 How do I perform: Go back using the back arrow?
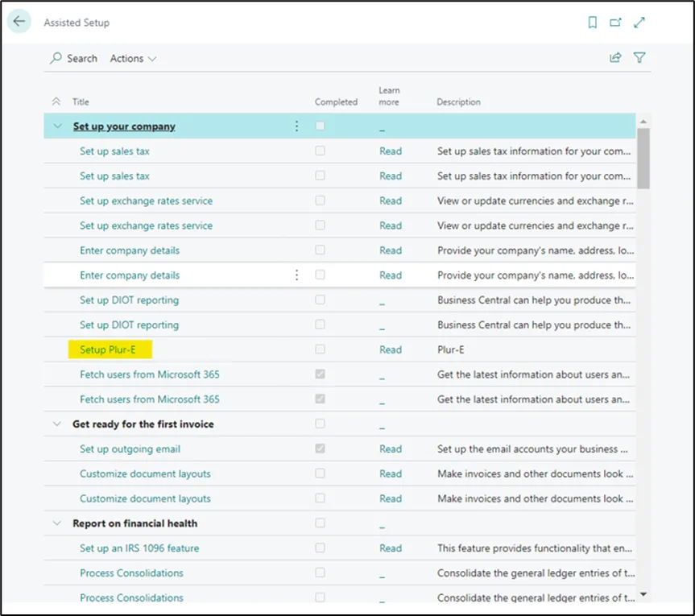point(19,21)
